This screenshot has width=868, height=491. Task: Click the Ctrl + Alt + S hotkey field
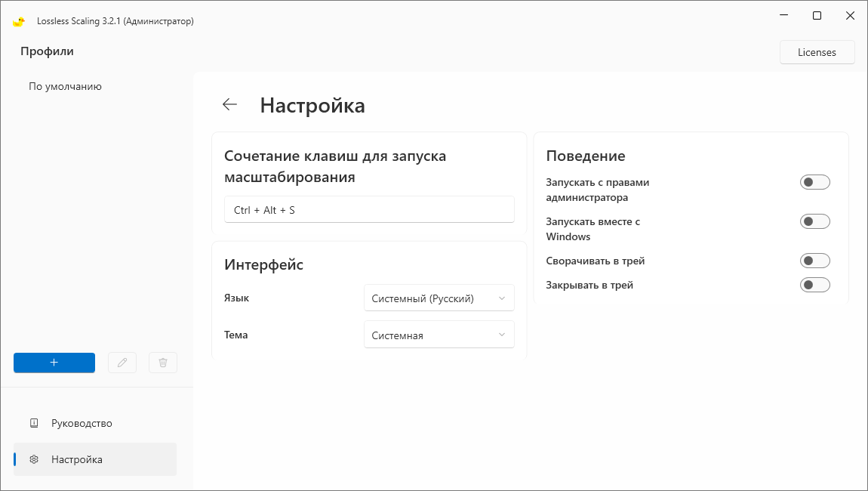pyautogui.click(x=369, y=209)
